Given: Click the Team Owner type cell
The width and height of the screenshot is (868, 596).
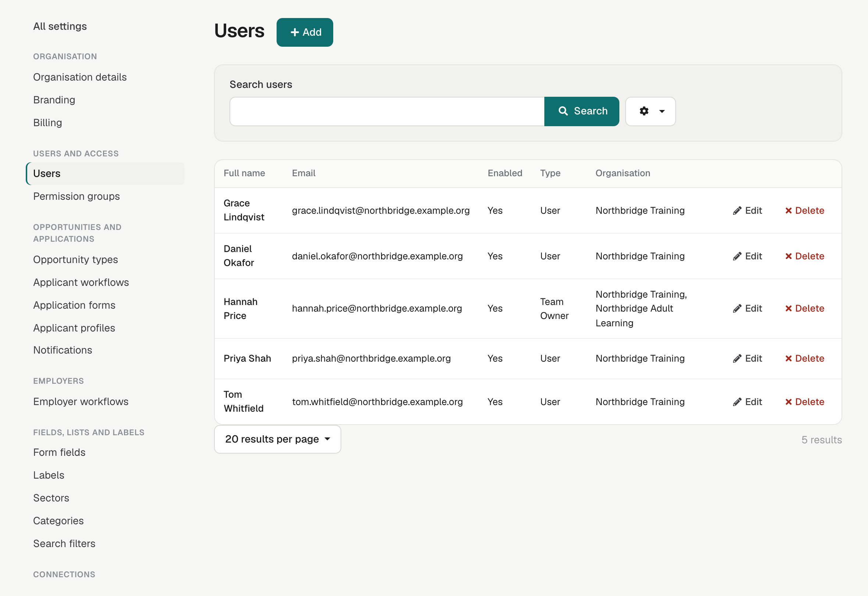Looking at the screenshot, I should [554, 309].
